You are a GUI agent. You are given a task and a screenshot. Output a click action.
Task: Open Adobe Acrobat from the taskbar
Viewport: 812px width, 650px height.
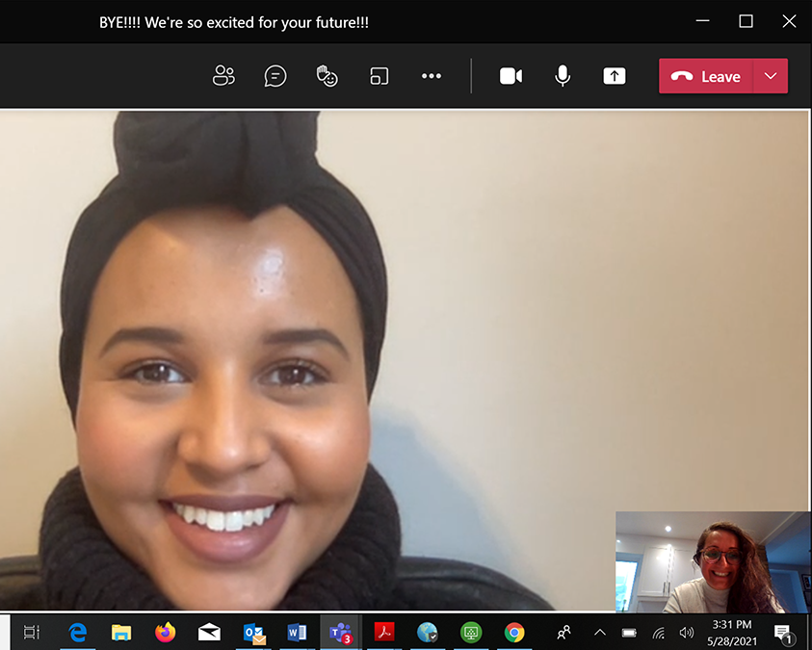tap(384, 632)
